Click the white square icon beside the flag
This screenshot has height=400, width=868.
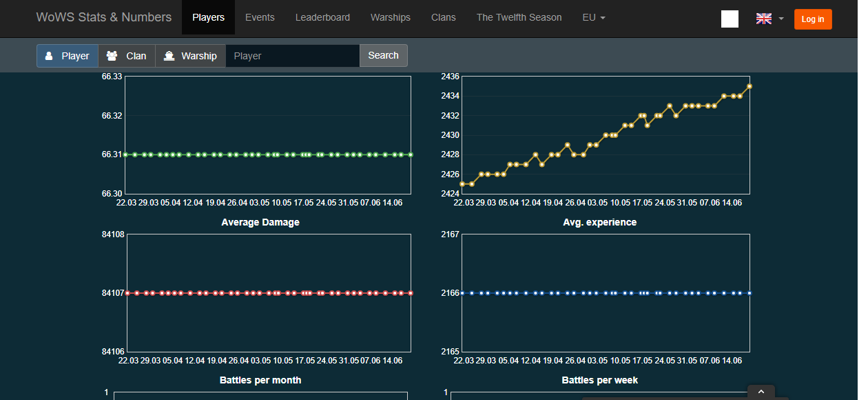tap(730, 19)
